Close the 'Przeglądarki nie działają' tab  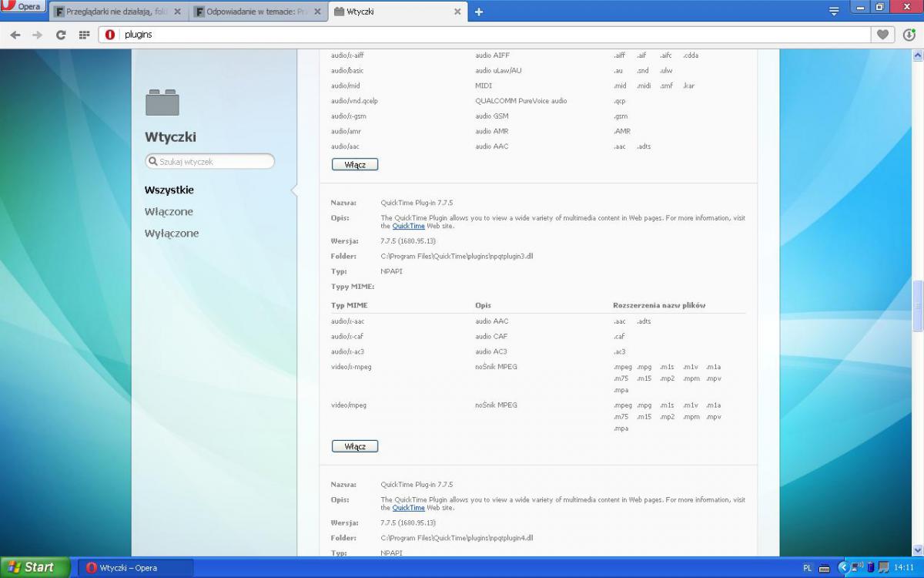[177, 12]
